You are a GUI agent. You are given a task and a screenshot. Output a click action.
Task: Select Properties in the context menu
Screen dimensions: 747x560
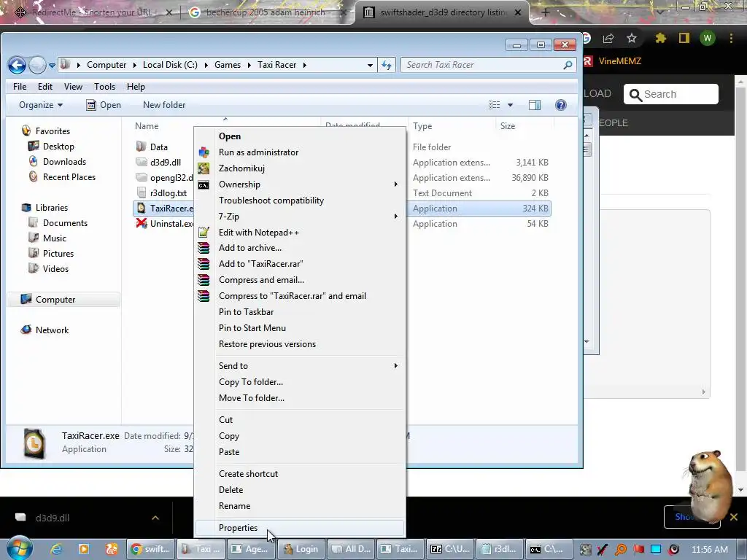(x=300, y=528)
